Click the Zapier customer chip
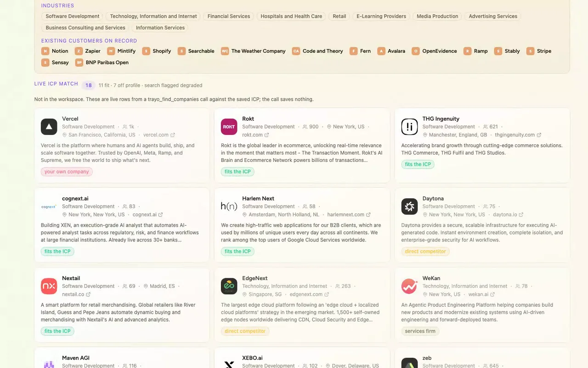The width and height of the screenshot is (588, 368). [x=88, y=51]
